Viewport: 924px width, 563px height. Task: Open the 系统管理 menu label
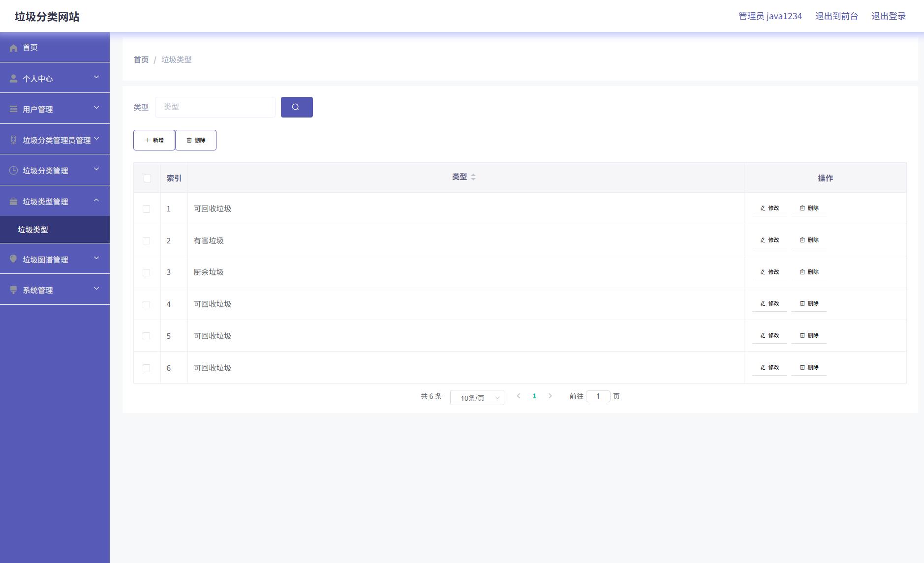tap(37, 290)
